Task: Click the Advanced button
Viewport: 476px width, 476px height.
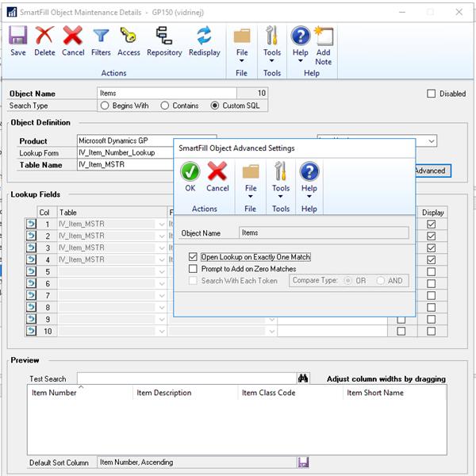Action: (430, 171)
